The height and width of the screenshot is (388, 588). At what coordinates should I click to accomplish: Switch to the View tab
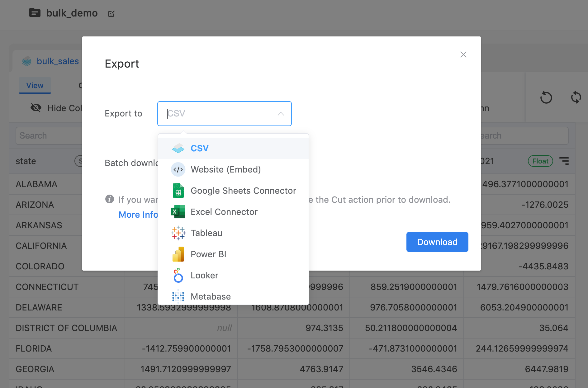(35, 86)
